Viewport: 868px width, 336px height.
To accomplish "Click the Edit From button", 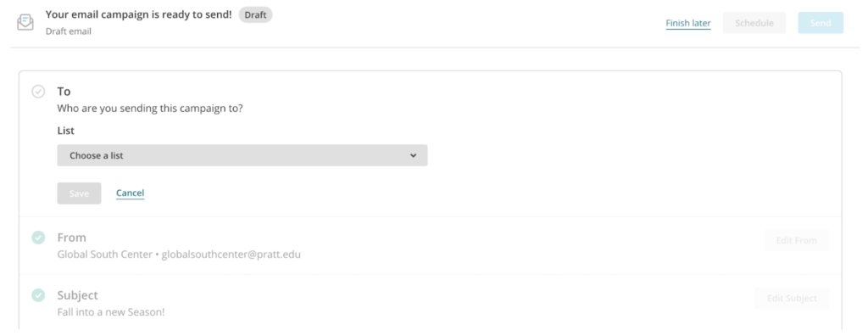I will (x=796, y=241).
